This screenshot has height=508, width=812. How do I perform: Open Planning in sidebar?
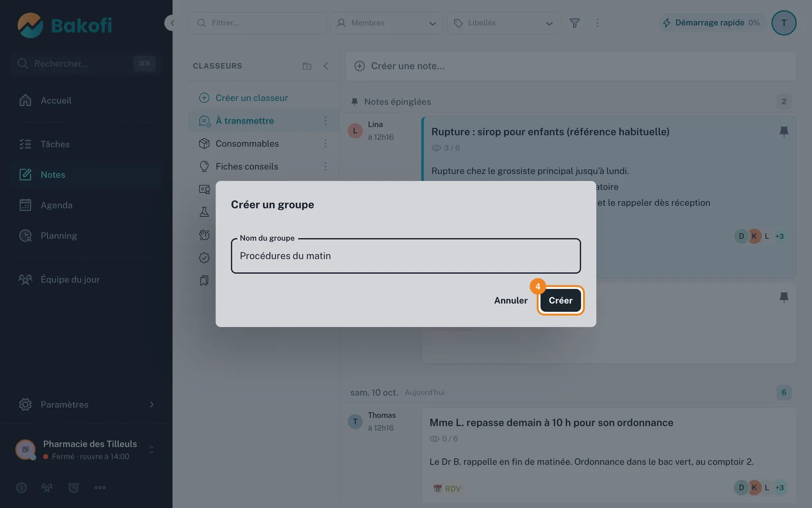[86, 236]
